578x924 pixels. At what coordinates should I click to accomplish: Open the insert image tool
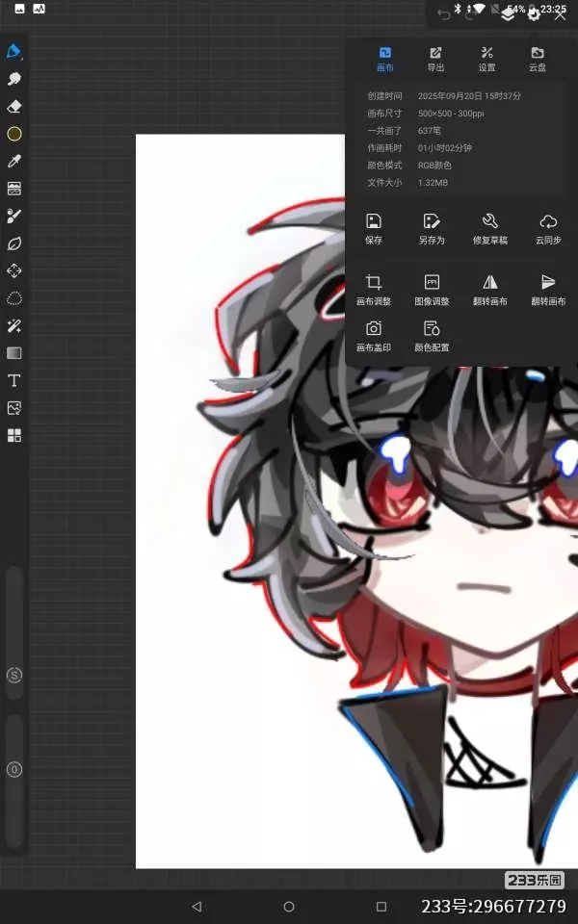point(14,408)
